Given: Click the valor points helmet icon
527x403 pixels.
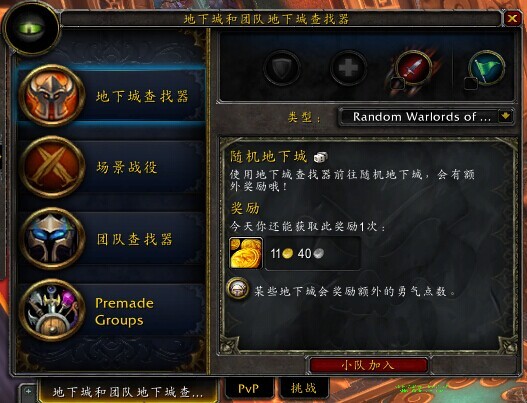Looking at the screenshot, I should pyautogui.click(x=238, y=289).
